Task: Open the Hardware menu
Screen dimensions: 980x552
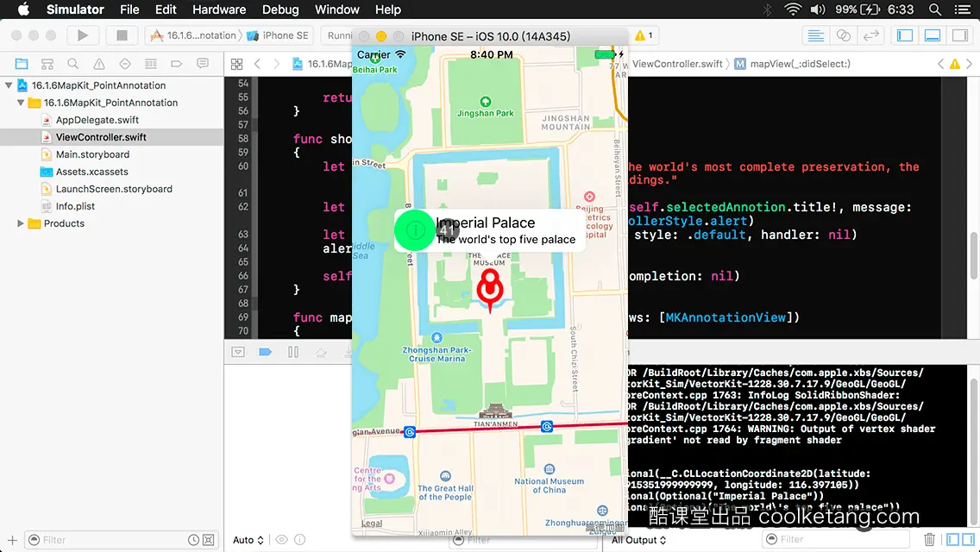Action: click(x=219, y=9)
